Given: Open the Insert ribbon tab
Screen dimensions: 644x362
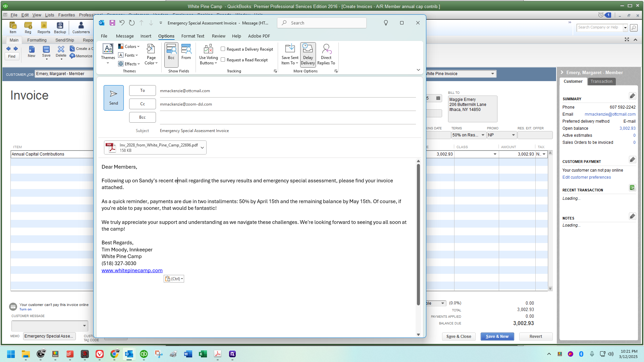Looking at the screenshot, I should pos(146,36).
